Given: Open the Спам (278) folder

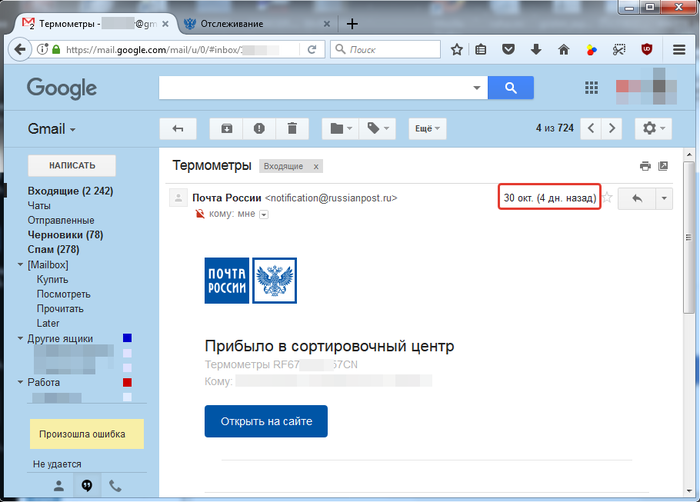Looking at the screenshot, I should point(53,249).
